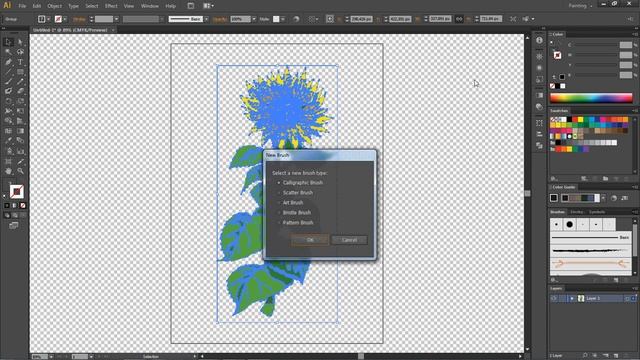Open the Change Screen Mode button
640x360 pixels.
14,225
